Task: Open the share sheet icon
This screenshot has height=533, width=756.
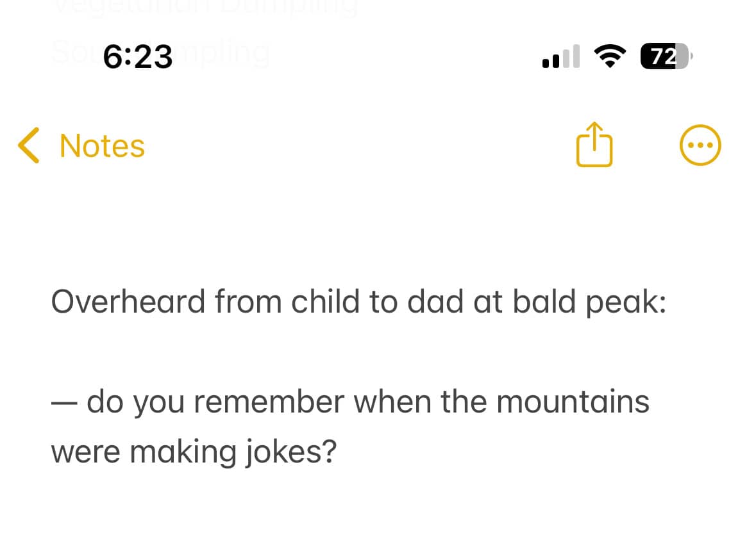Action: (x=594, y=144)
